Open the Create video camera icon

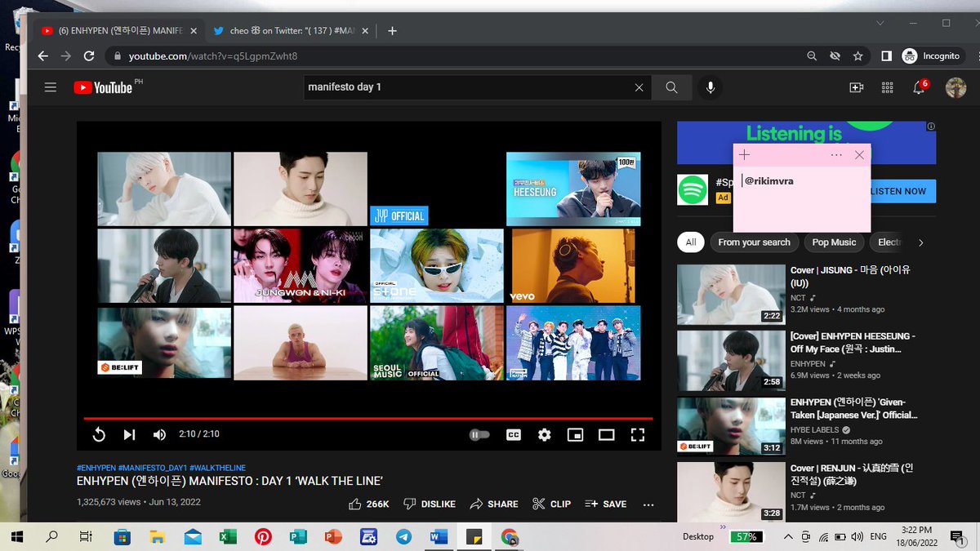pyautogui.click(x=857, y=87)
